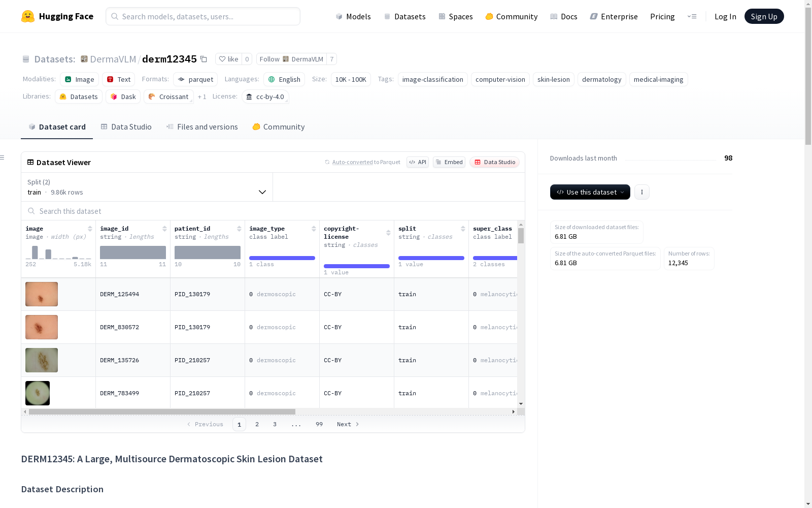Open the thumbnail for DERM_783499

click(38, 393)
